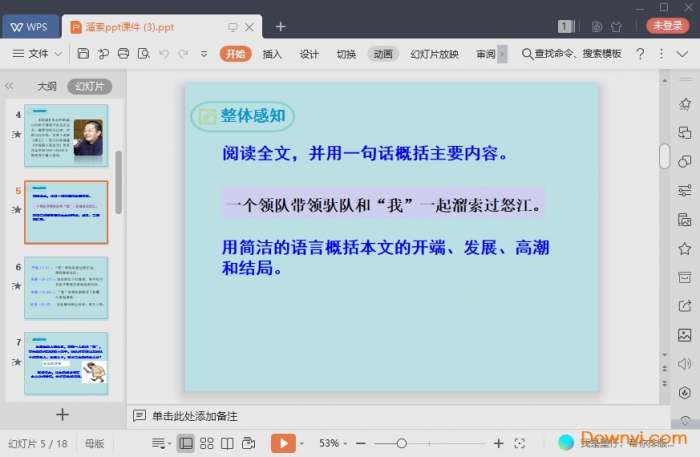Screen dimensions: 700x457
Task: Switch to the 切换 ribbon tab
Action: point(346,54)
